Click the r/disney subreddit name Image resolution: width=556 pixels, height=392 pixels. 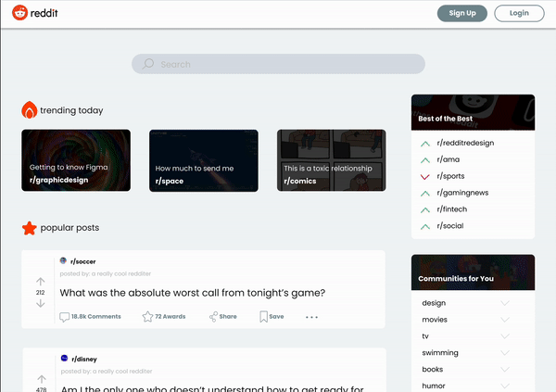[84, 359]
